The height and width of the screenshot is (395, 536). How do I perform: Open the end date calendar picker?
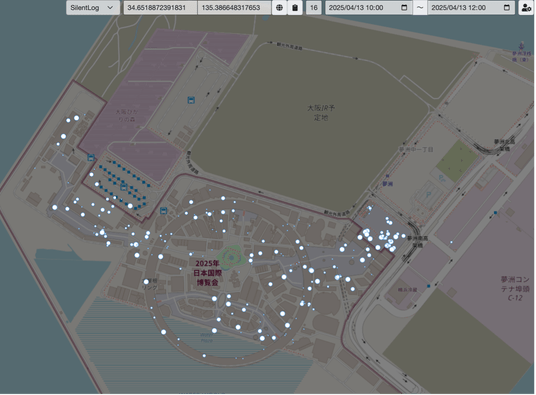tap(507, 8)
